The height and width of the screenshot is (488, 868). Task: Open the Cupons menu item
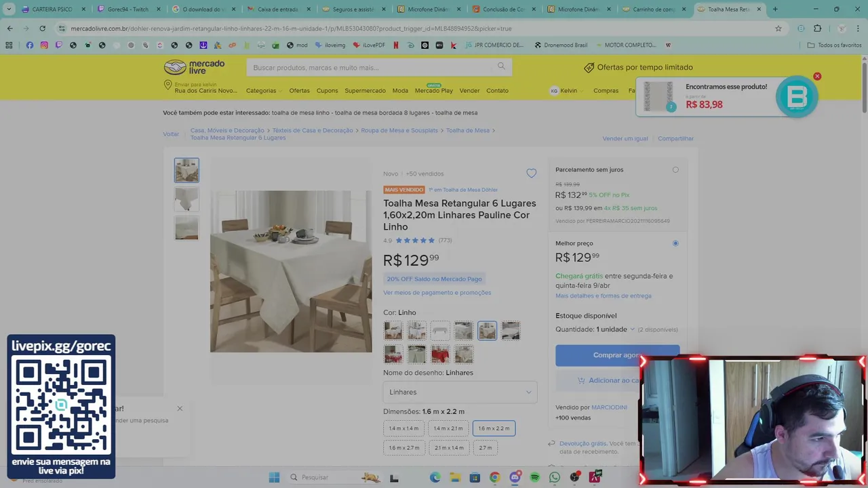pos(327,91)
